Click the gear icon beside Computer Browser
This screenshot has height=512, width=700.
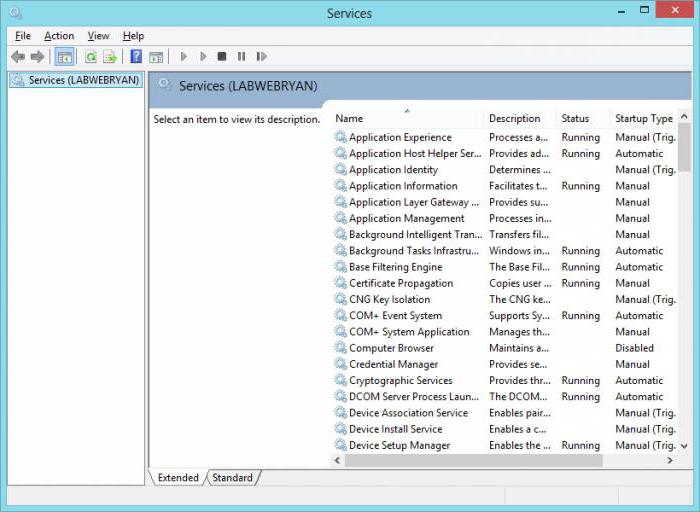(341, 348)
